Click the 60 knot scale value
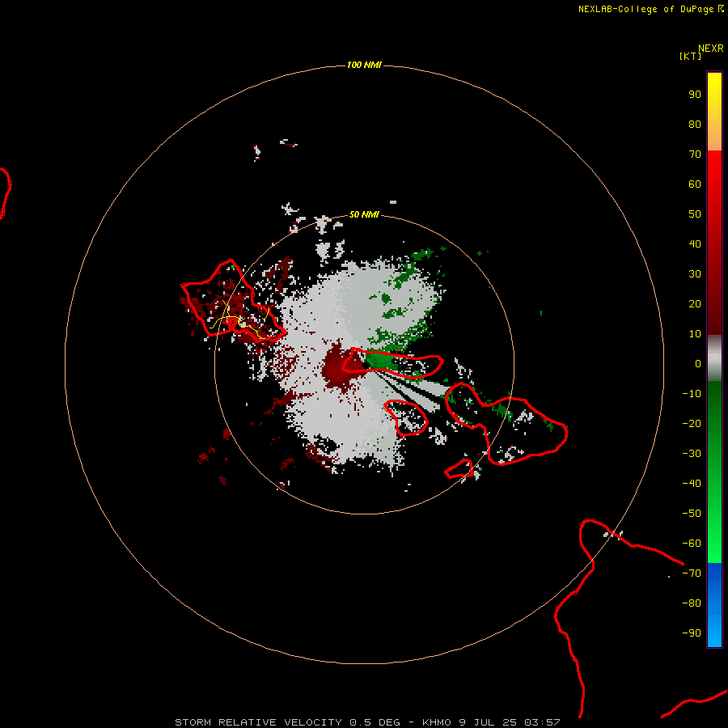 click(695, 184)
